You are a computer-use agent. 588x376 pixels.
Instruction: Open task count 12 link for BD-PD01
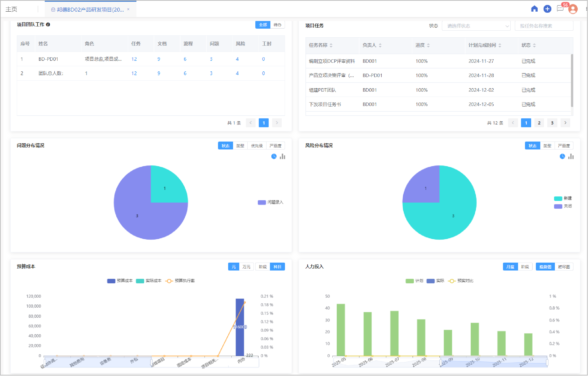click(x=134, y=59)
